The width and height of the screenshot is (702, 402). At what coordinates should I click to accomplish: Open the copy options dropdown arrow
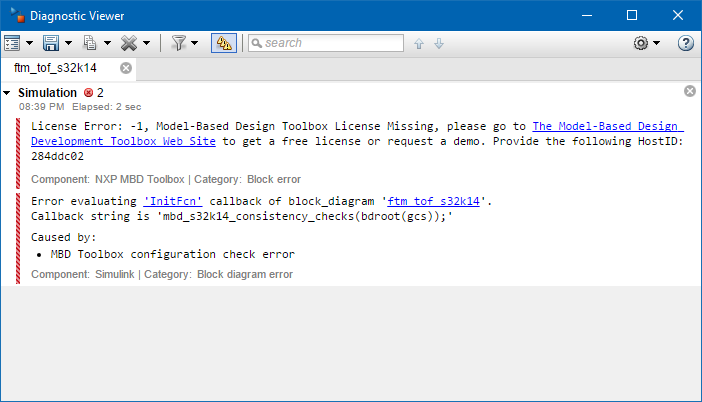[107, 43]
